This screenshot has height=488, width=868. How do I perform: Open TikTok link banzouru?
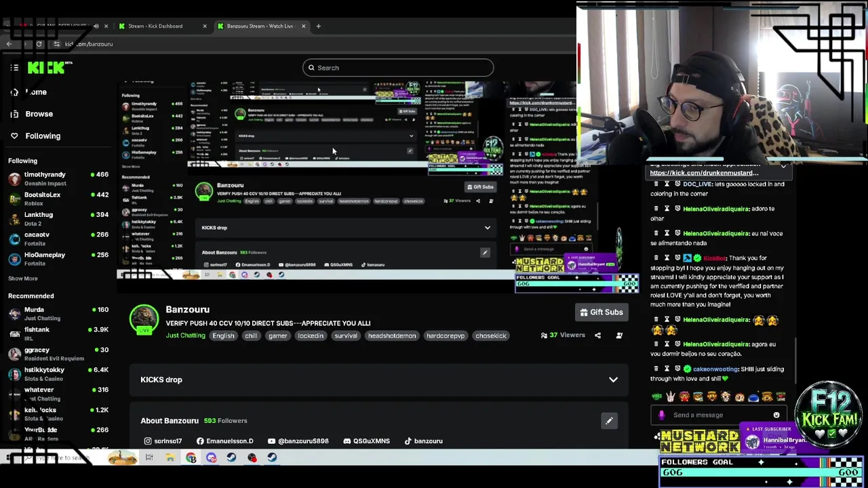[423, 441]
